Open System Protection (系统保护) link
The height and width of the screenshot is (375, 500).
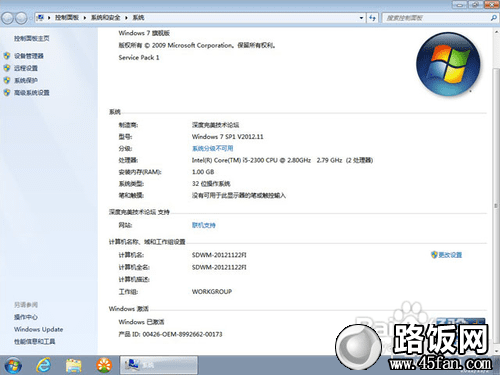(26, 80)
